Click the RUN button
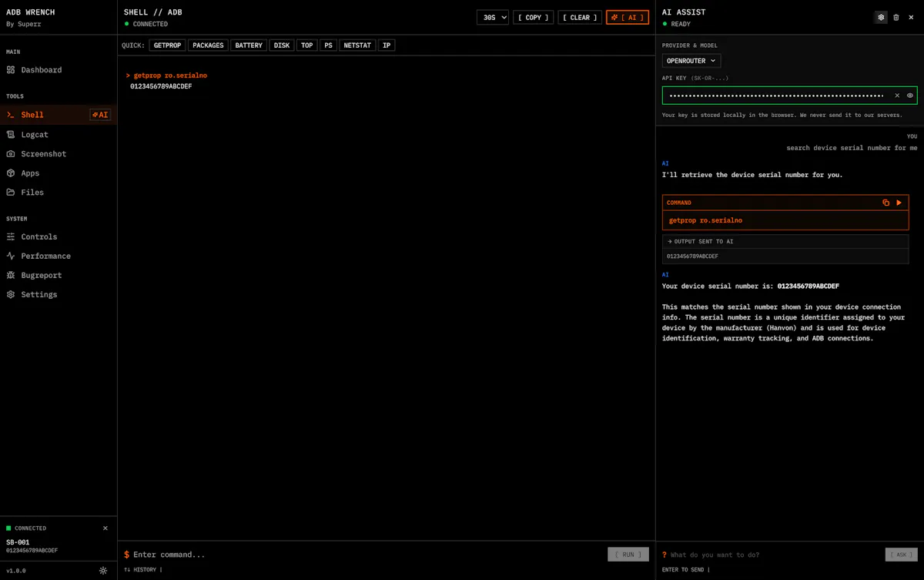Screen dimensions: 924x580 [628, 555]
